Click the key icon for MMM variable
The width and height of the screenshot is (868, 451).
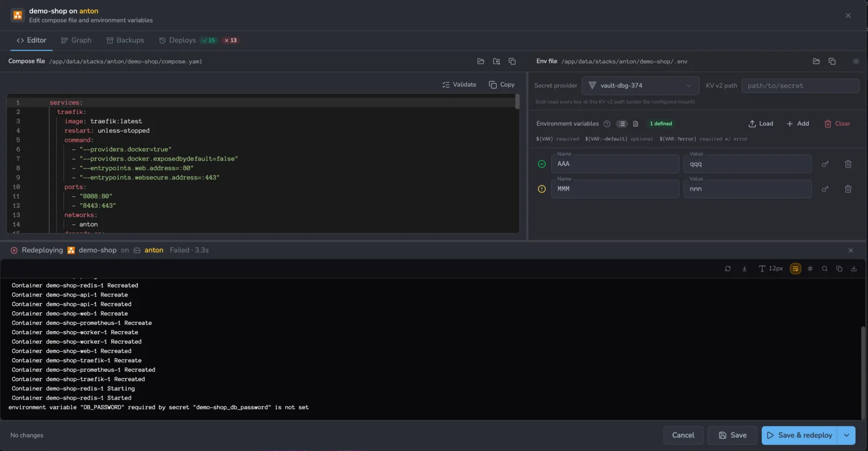(x=825, y=189)
